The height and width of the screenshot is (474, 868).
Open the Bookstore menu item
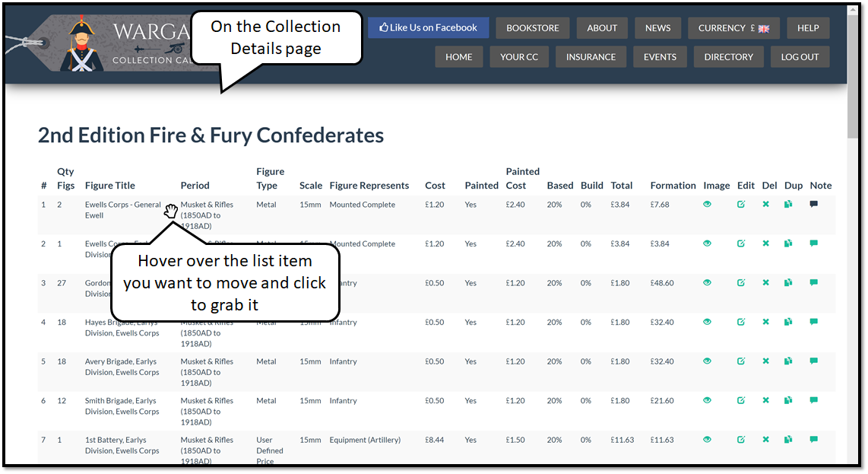[533, 27]
